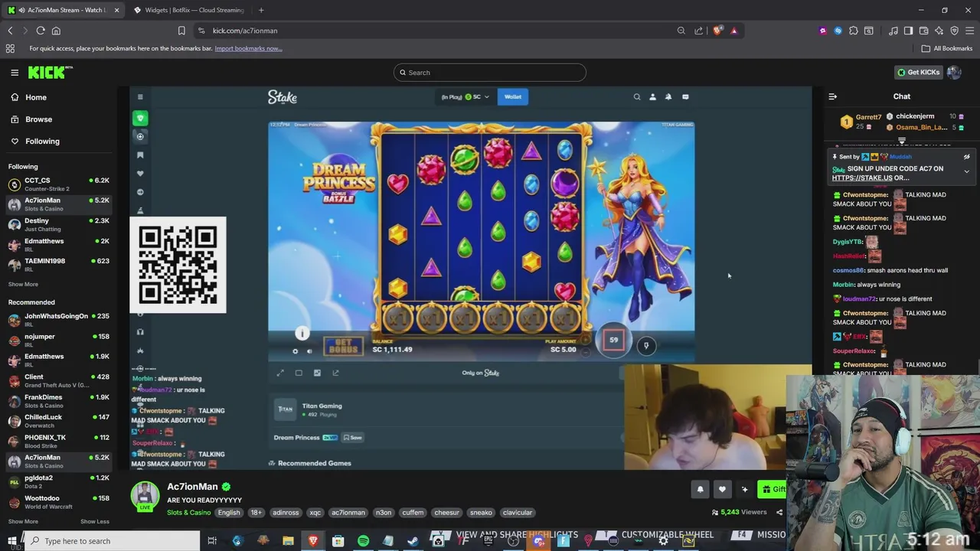The image size is (980, 551).
Task: Toggle slot game sound speaker icon
Action: coord(309,351)
